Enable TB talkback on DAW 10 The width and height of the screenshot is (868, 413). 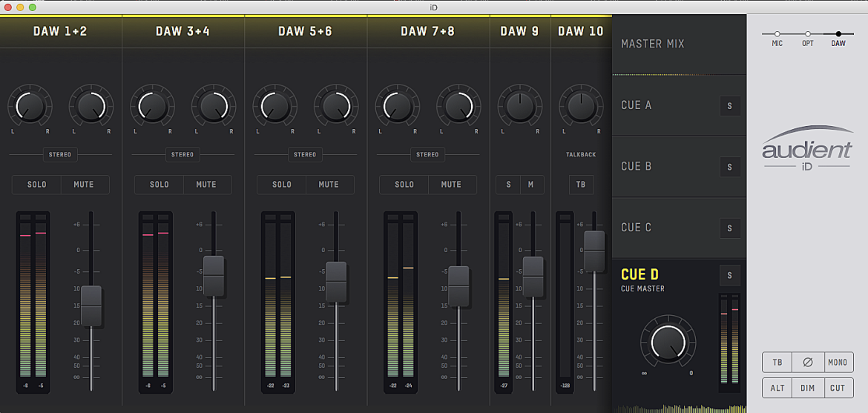pos(581,185)
